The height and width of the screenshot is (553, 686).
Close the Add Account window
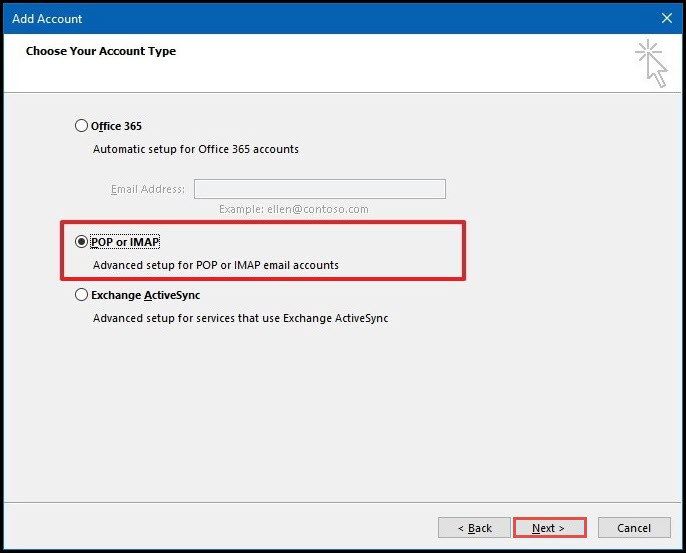pyautogui.click(x=667, y=18)
